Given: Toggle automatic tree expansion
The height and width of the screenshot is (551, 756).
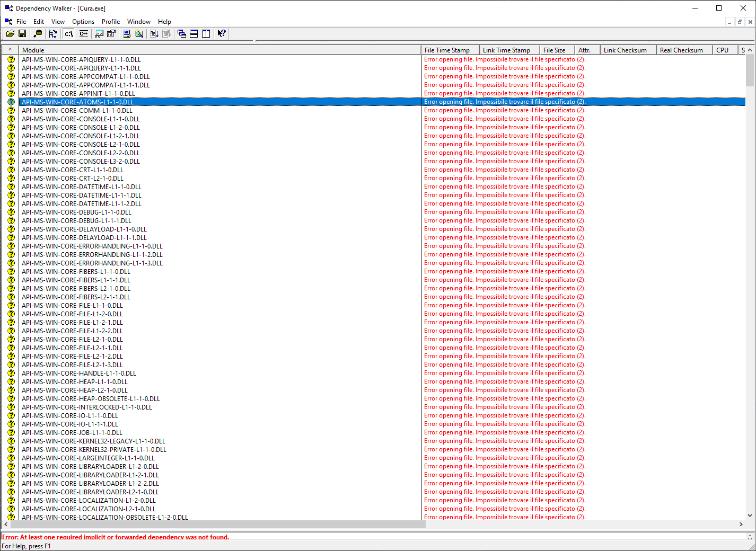Looking at the screenshot, I should (x=52, y=33).
